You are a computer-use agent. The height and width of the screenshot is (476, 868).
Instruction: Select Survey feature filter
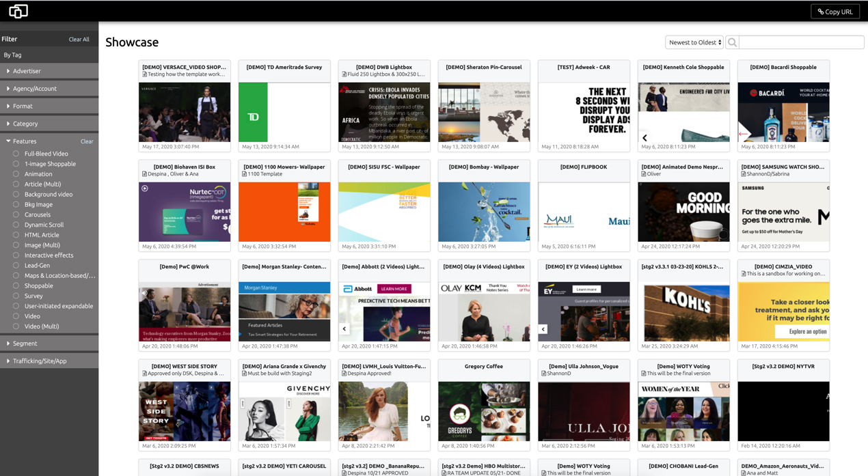point(16,296)
